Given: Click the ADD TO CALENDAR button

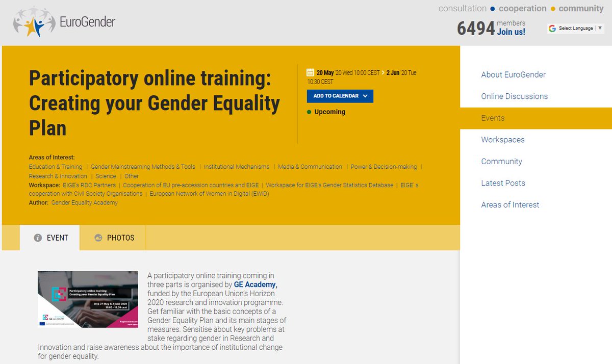Looking at the screenshot, I should 340,96.
